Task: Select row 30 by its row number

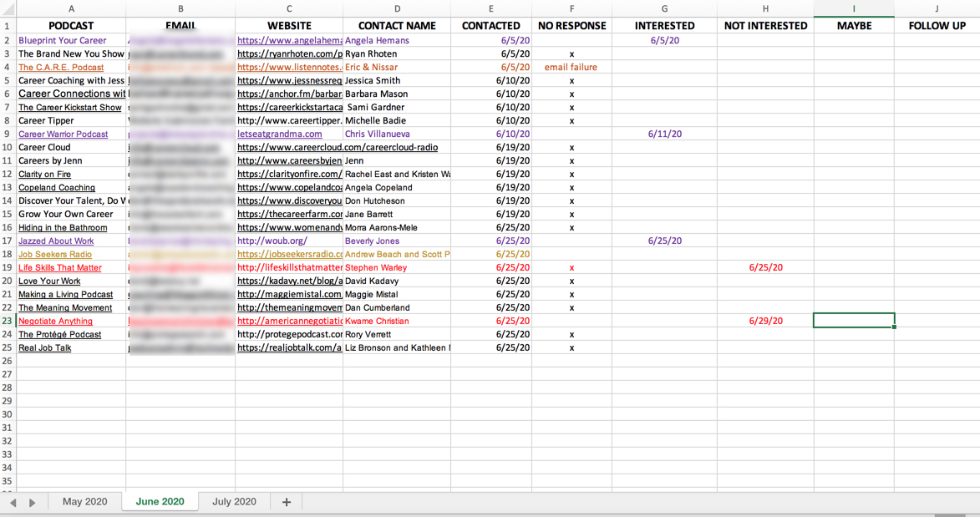Action: [8, 414]
